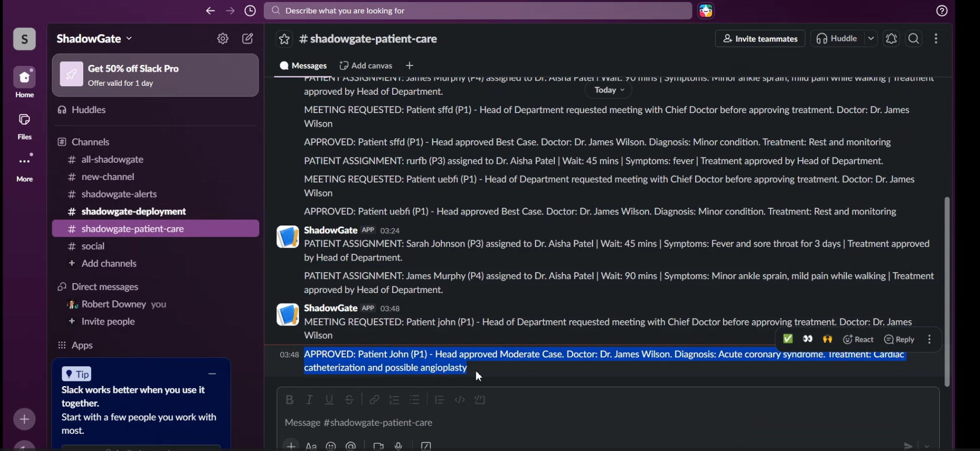This screenshot has width=980, height=451.
Task: Open Files in the left rail
Action: (25, 127)
